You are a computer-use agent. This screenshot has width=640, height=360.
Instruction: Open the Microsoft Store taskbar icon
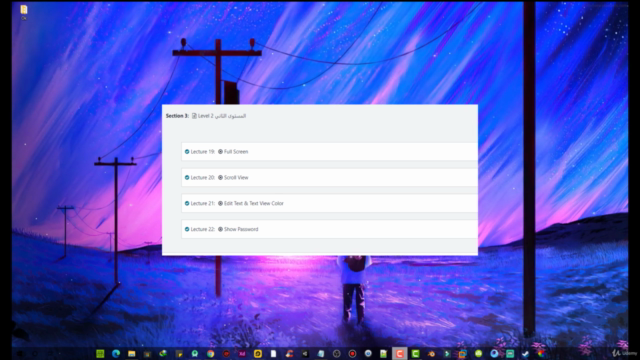point(147,353)
